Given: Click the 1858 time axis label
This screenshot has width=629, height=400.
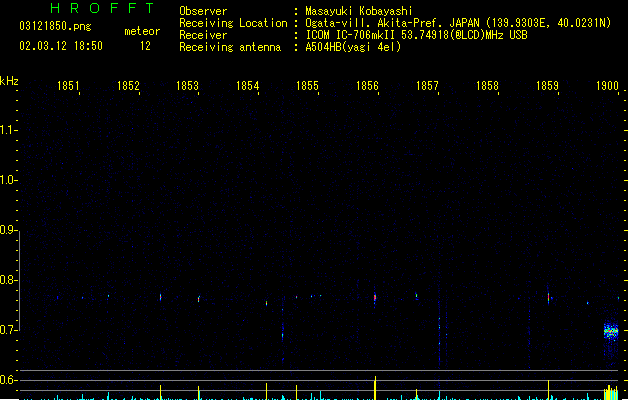Looking at the screenshot, I should tap(487, 86).
